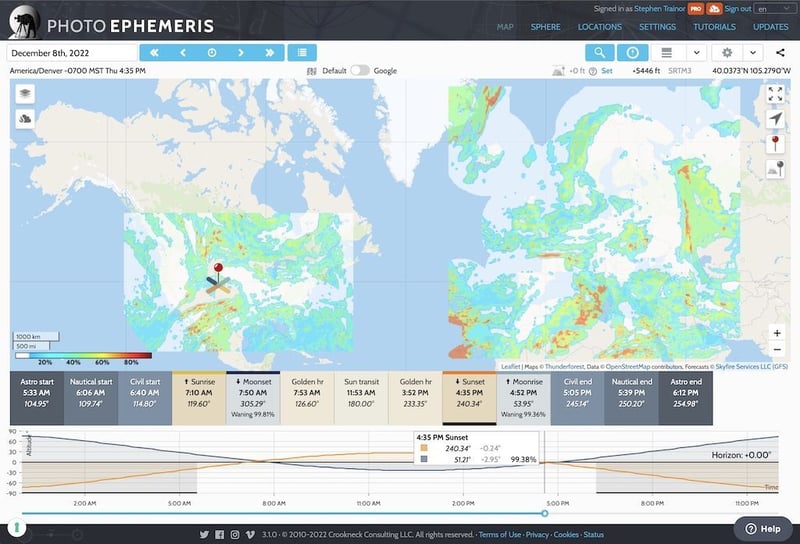800x544 pixels.
Task: Select the Astro start 5:33 AM event
Action: pos(37,398)
